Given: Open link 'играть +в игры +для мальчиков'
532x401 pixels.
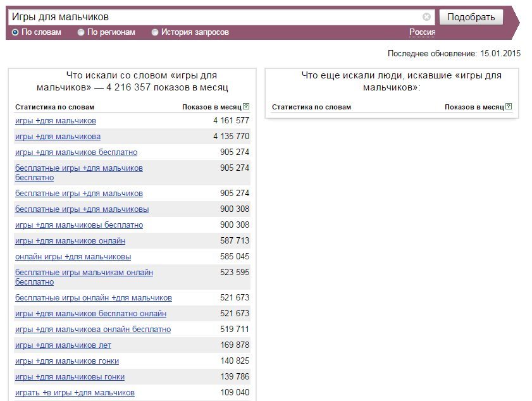Looking at the screenshot, I should [75, 393].
